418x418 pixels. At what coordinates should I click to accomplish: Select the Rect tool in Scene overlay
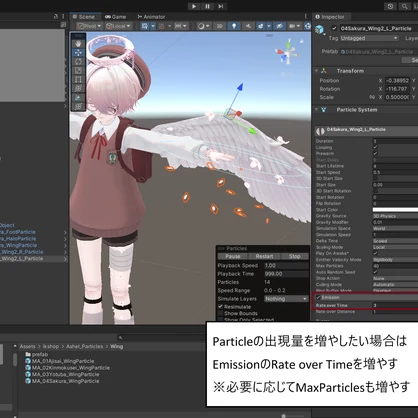point(78,79)
